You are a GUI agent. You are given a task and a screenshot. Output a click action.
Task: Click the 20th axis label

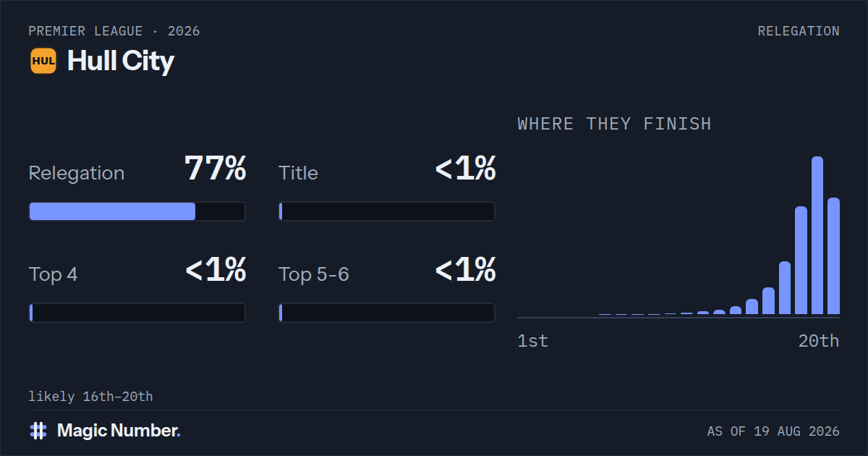(x=819, y=341)
